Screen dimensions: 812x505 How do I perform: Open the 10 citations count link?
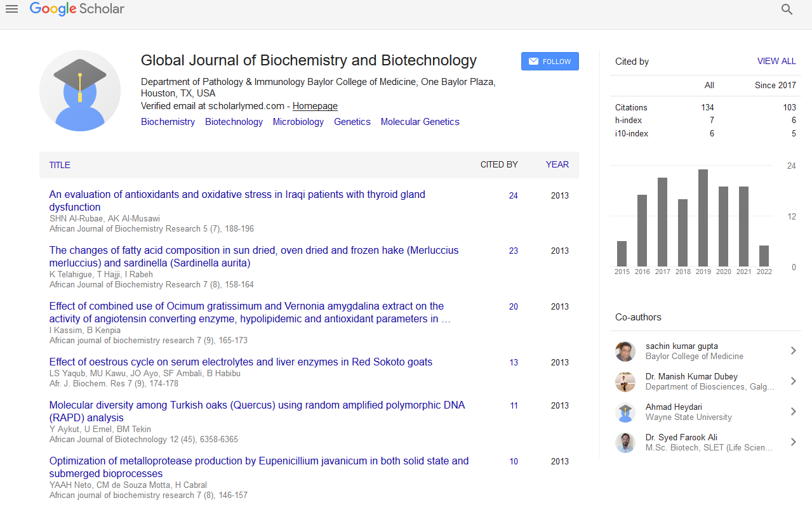point(514,461)
